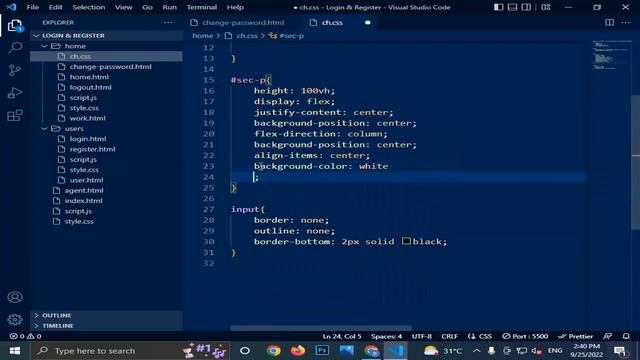This screenshot has width=640, height=360.
Task: Open Explorer views and more actions ellipsis
Action: coord(168,22)
